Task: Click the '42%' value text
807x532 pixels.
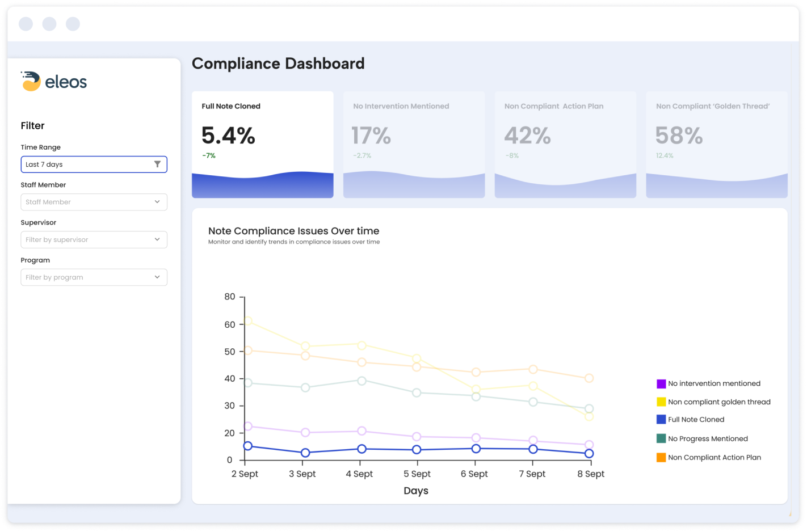Action: pos(528,136)
